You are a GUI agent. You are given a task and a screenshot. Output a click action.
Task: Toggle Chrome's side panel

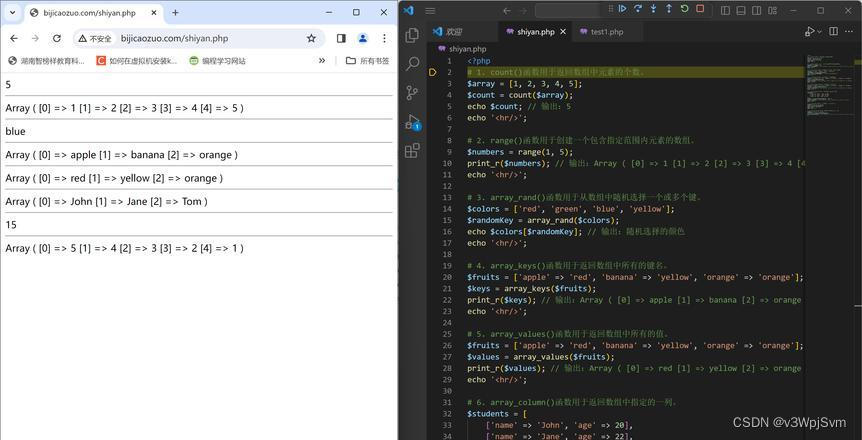[x=341, y=38]
